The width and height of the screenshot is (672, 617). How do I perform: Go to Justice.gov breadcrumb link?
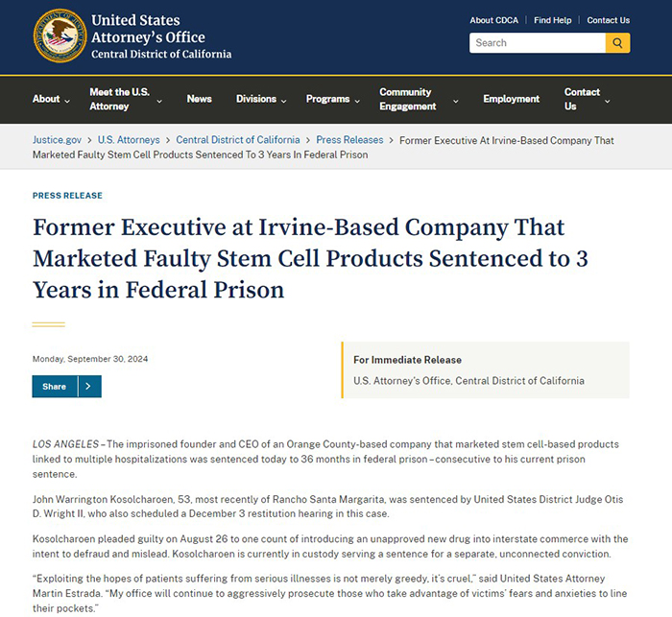coord(57,140)
